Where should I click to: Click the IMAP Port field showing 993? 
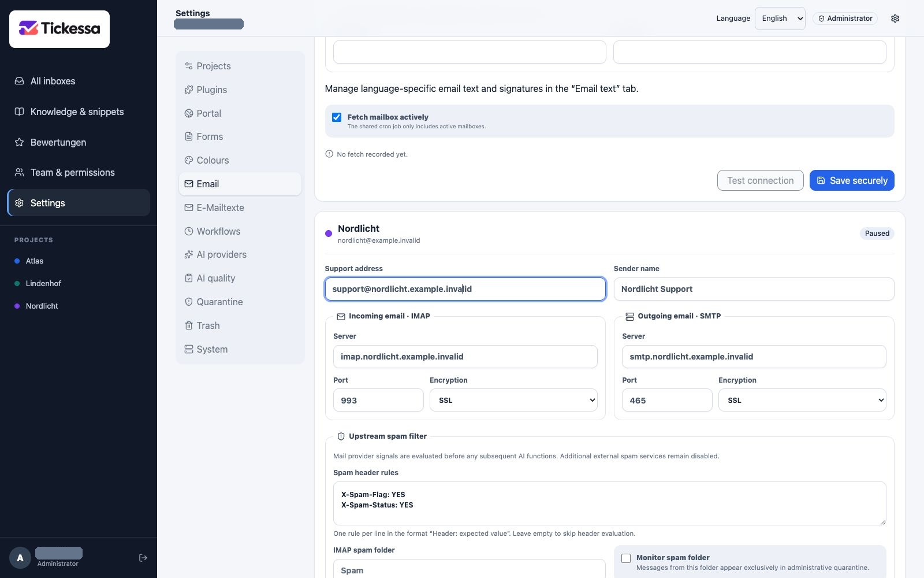[378, 400]
